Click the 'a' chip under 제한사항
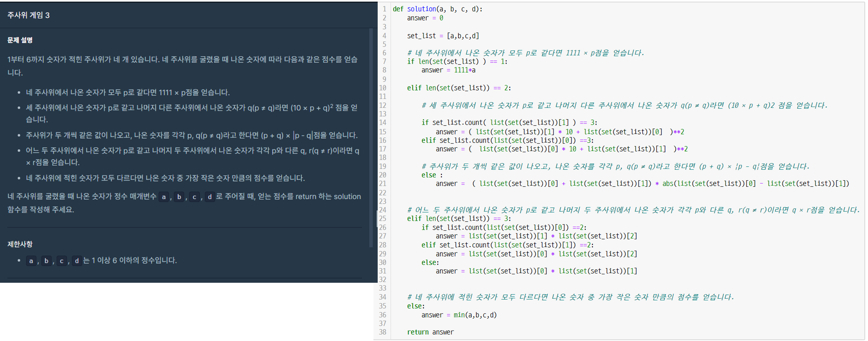 tap(31, 261)
